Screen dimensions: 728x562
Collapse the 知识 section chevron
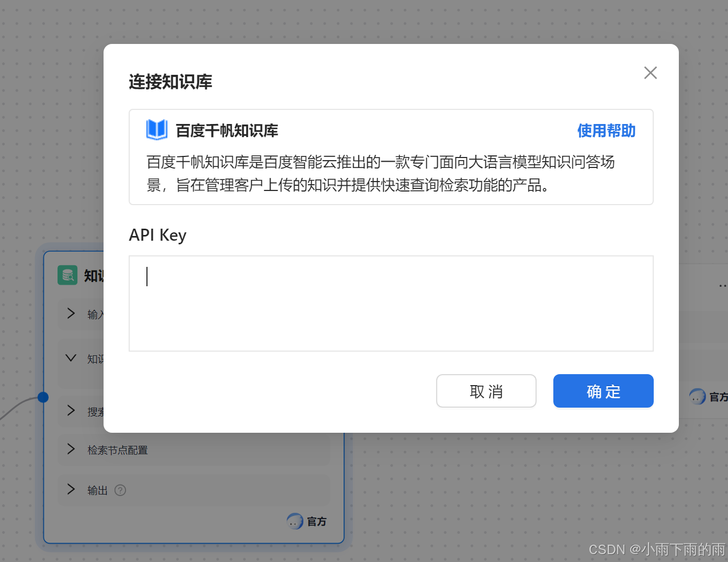(71, 358)
